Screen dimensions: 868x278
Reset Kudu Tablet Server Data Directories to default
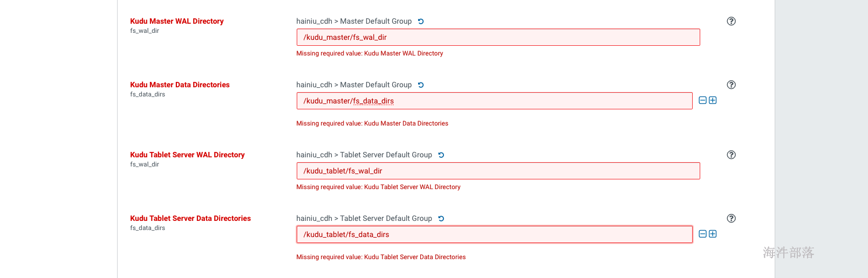click(441, 219)
